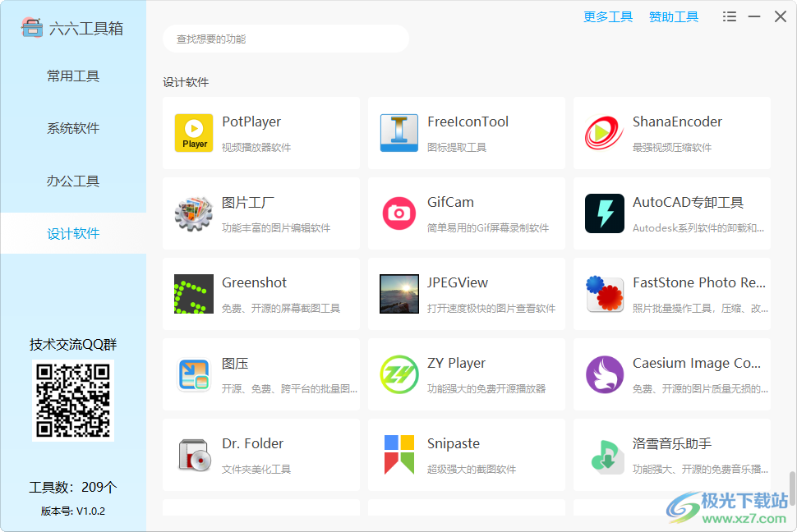Click description 打开速度极快的图片查看软件
Screen dimensions: 797x532
click(491, 309)
